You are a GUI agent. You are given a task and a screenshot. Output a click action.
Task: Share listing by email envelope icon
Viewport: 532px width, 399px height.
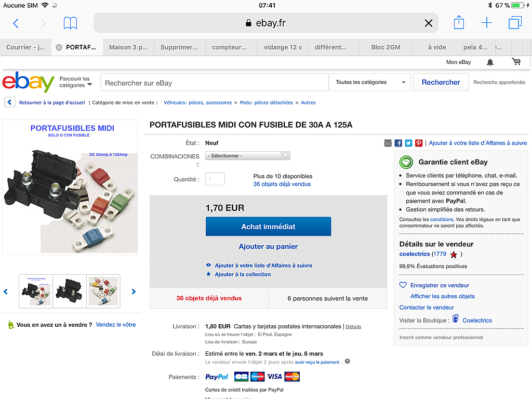click(x=388, y=143)
